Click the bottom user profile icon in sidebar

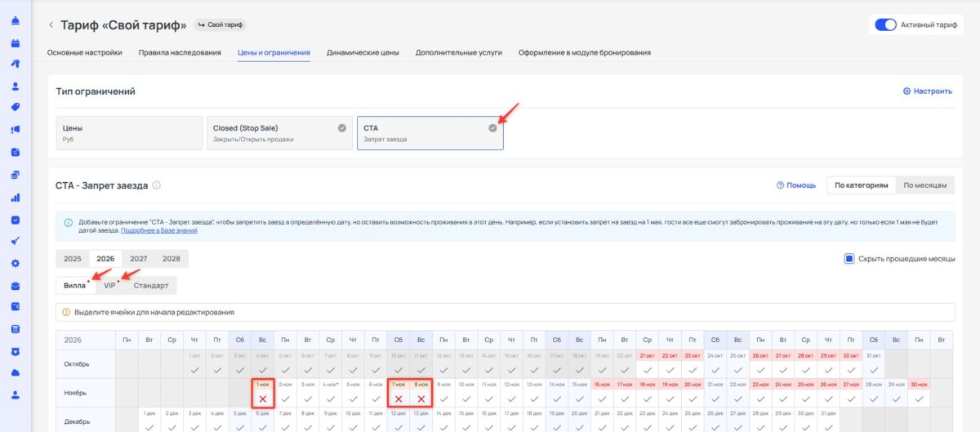pos(16,395)
